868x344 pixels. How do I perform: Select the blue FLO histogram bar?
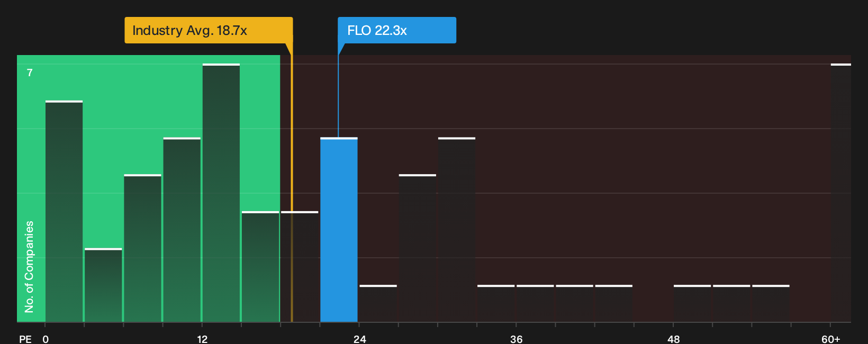click(339, 230)
